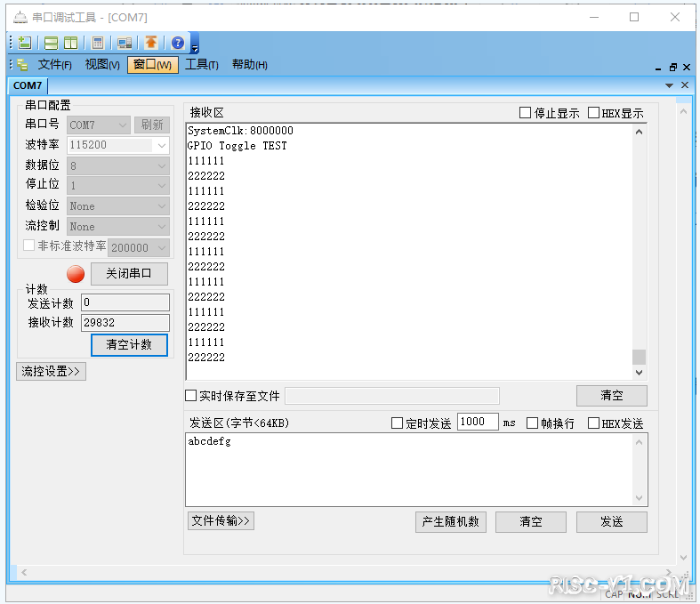This screenshot has width=700, height=604.
Task: Click the 发送计数 value field
Action: click(125, 302)
